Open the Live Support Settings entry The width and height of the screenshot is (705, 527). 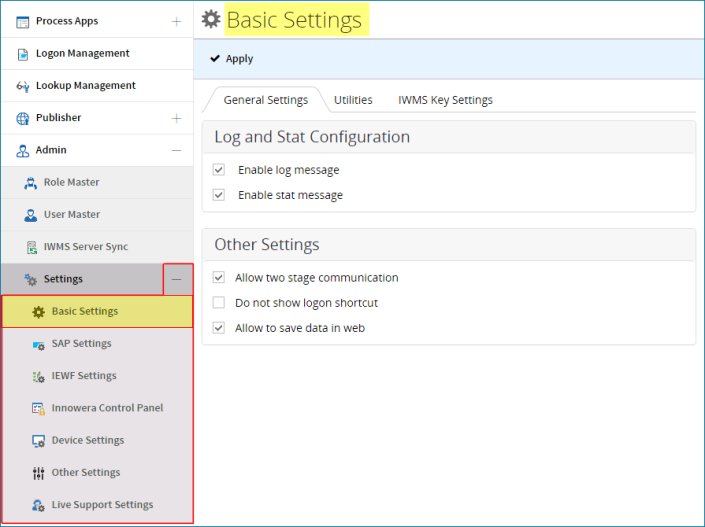click(x=98, y=505)
